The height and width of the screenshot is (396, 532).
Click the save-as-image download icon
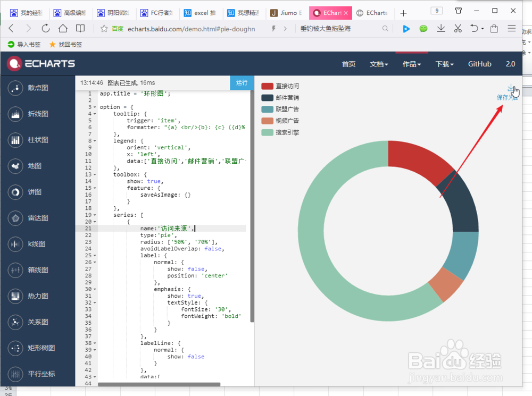[510, 88]
